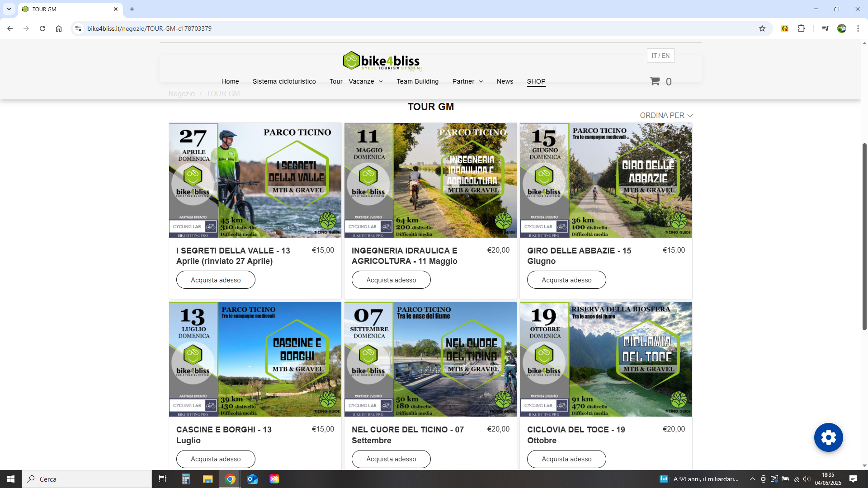The height and width of the screenshot is (488, 868).
Task: Open File Explorer from the taskbar
Action: (208, 479)
